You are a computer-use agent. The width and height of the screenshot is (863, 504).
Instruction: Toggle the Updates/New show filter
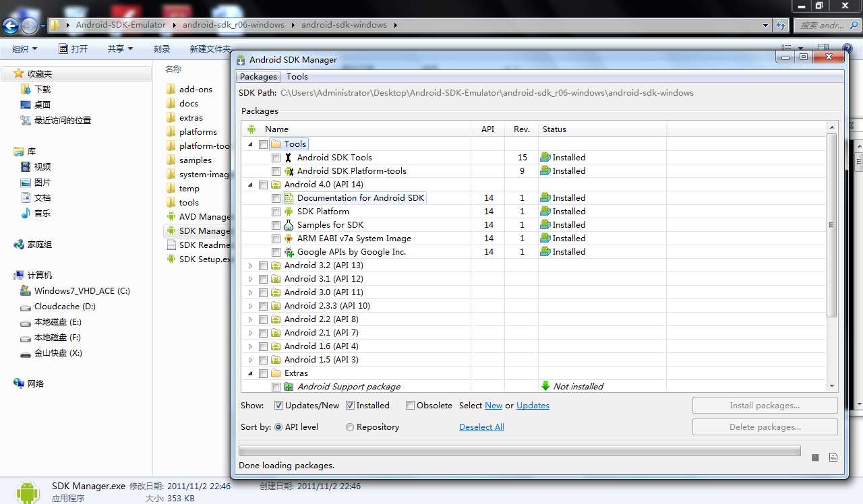pos(278,406)
